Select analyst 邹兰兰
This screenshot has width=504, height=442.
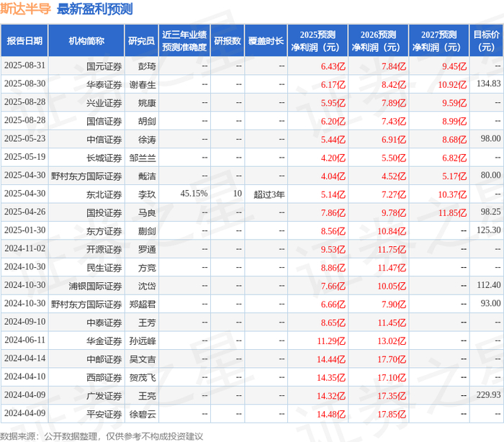(143, 158)
